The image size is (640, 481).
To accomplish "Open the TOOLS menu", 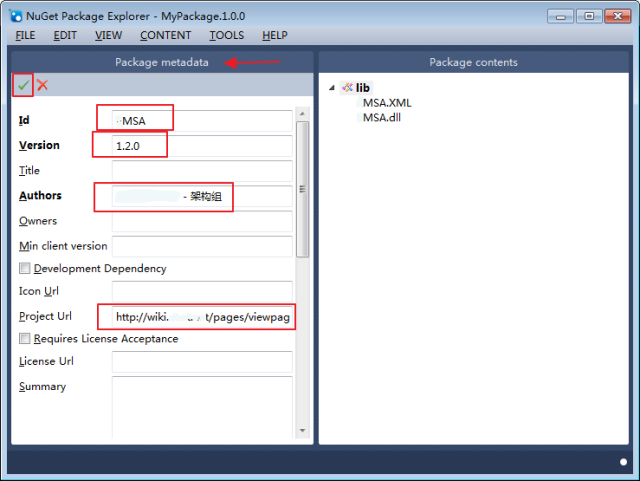I will click(x=227, y=36).
